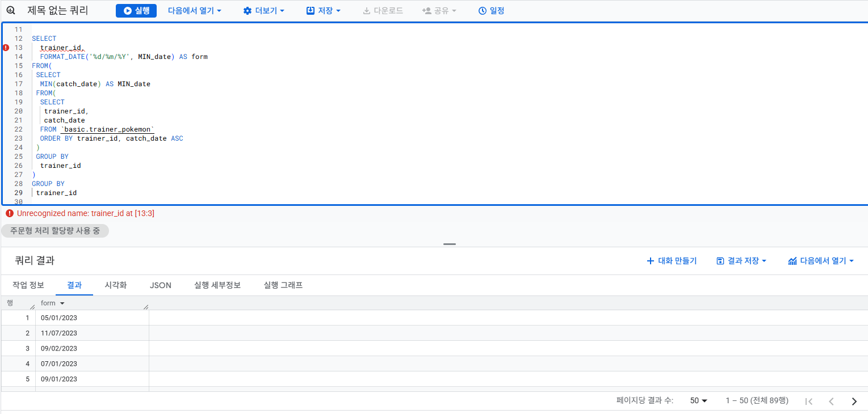
Task: Click the gear icon next to 더보기
Action: pyautogui.click(x=248, y=11)
